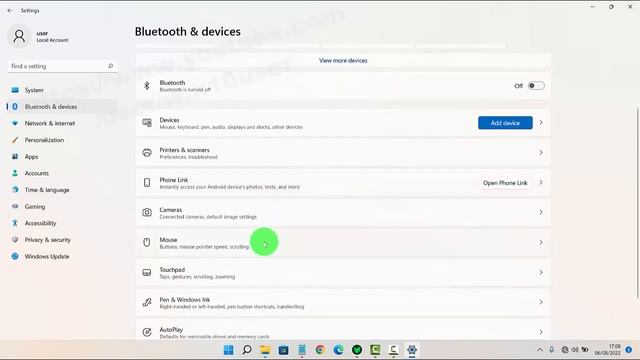Click the Touchpad settings row title
This screenshot has height=360, width=640.
click(x=172, y=270)
